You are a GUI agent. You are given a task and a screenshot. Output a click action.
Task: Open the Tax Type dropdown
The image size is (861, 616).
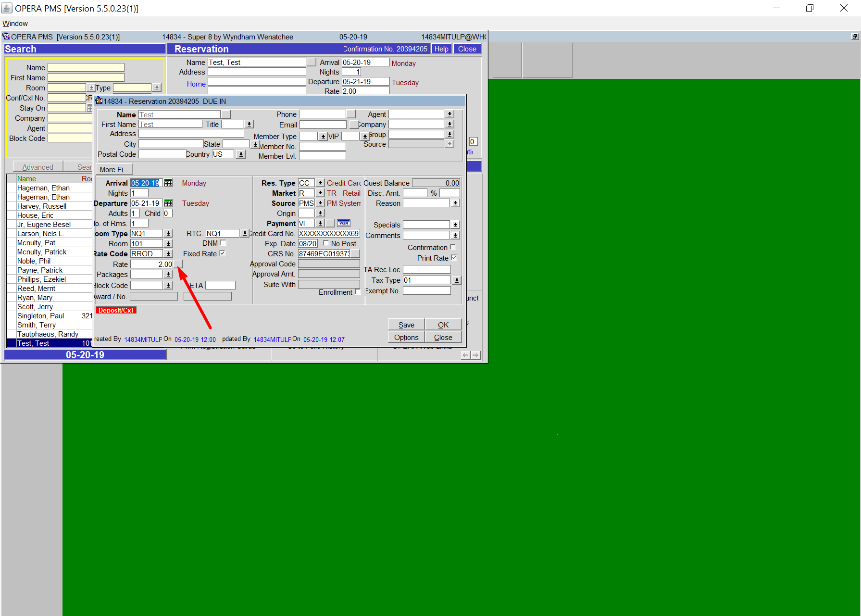click(x=456, y=280)
